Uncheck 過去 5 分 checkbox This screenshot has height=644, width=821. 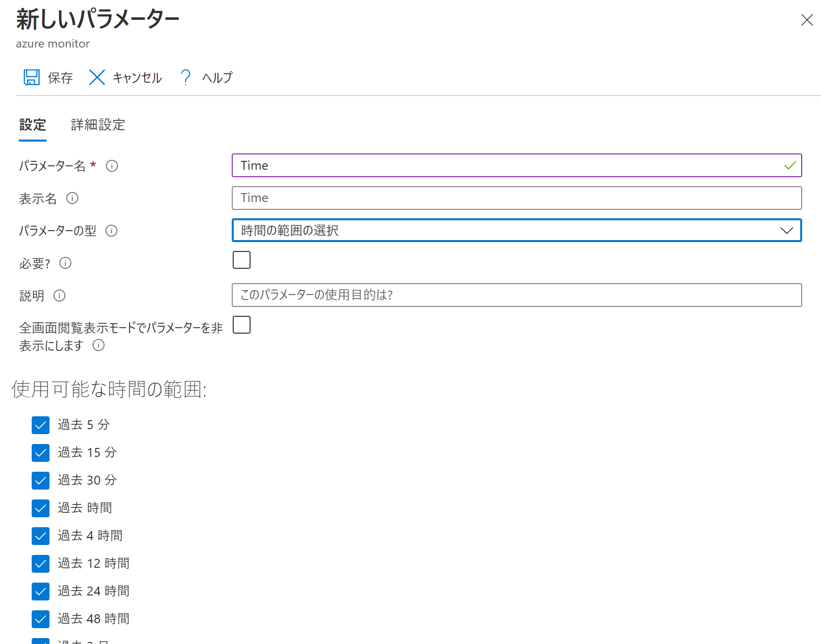[x=41, y=425]
